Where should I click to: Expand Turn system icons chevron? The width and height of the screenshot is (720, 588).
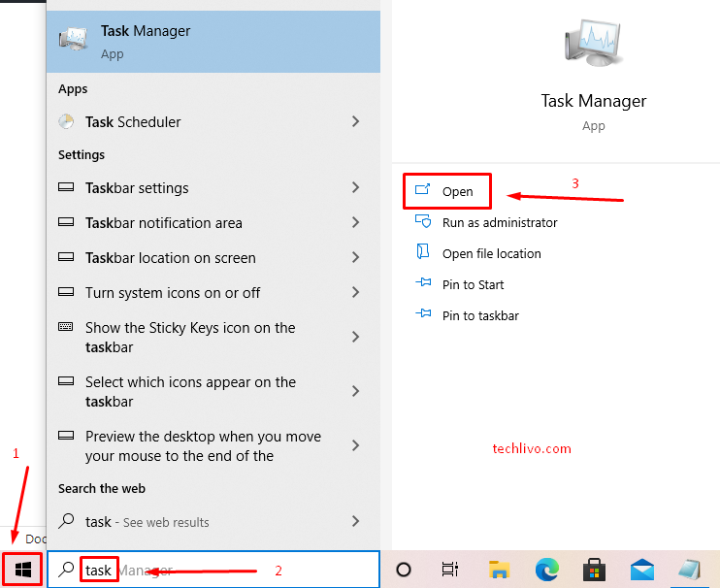(x=355, y=292)
